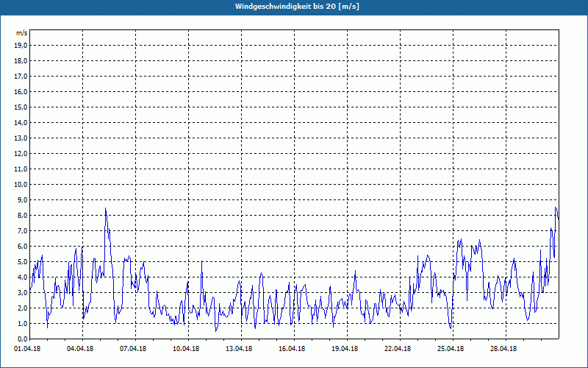Select the 7,0 y-axis label

[23, 230]
